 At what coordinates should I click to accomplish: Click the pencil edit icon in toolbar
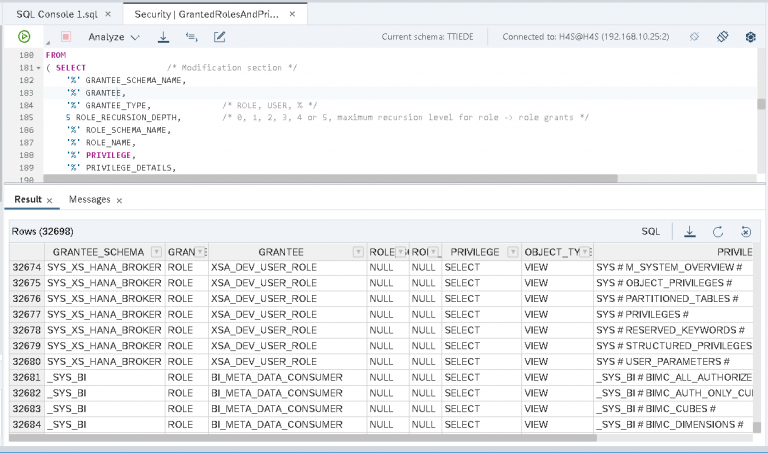coord(219,36)
